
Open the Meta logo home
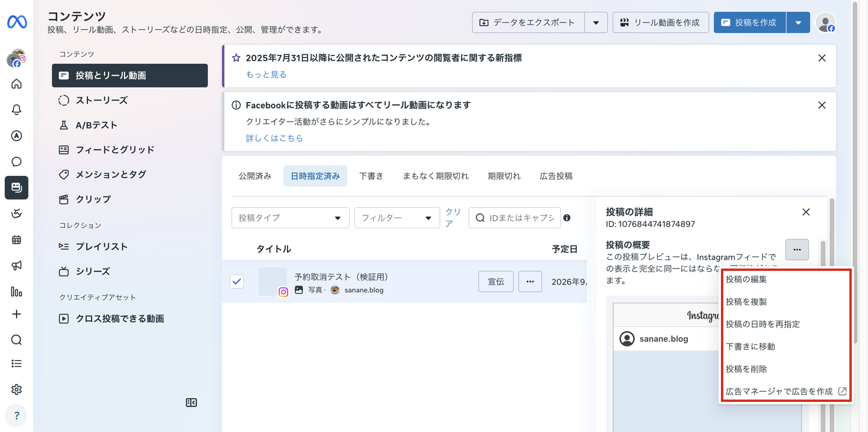(x=17, y=22)
